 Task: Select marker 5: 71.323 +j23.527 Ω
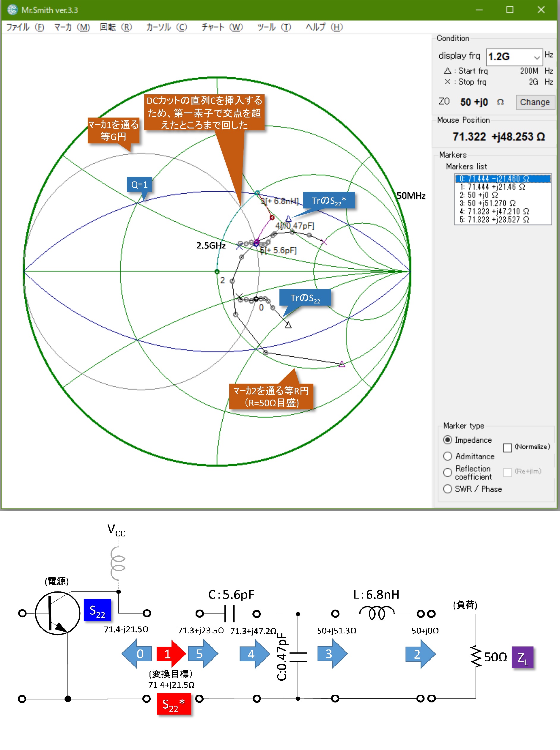(503, 219)
